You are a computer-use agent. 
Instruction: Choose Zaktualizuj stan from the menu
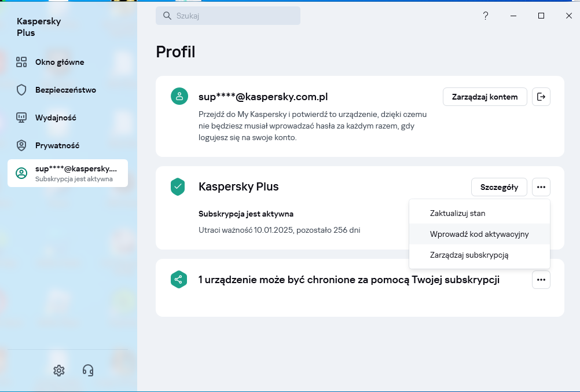click(x=457, y=213)
